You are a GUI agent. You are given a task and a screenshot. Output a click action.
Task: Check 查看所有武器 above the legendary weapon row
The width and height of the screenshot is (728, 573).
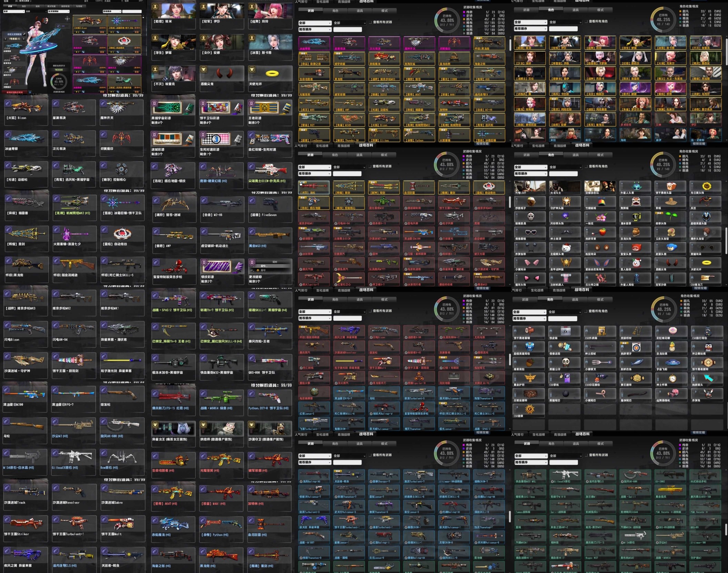point(371,22)
